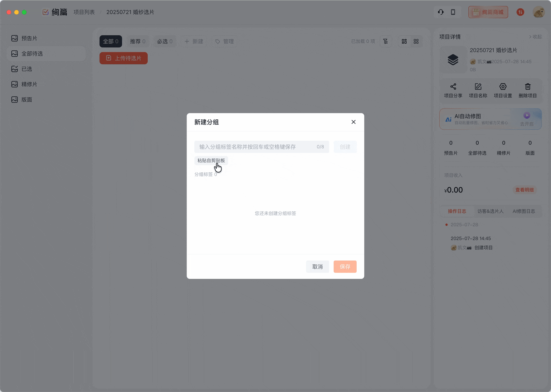
Task: Click 创建项目 log entry
Action: point(483,248)
